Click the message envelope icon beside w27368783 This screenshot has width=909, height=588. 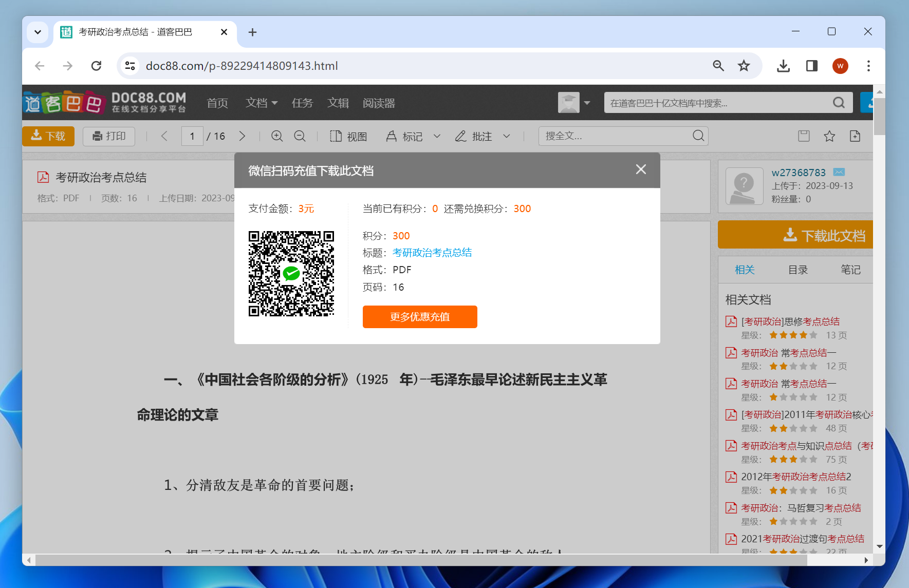(839, 172)
